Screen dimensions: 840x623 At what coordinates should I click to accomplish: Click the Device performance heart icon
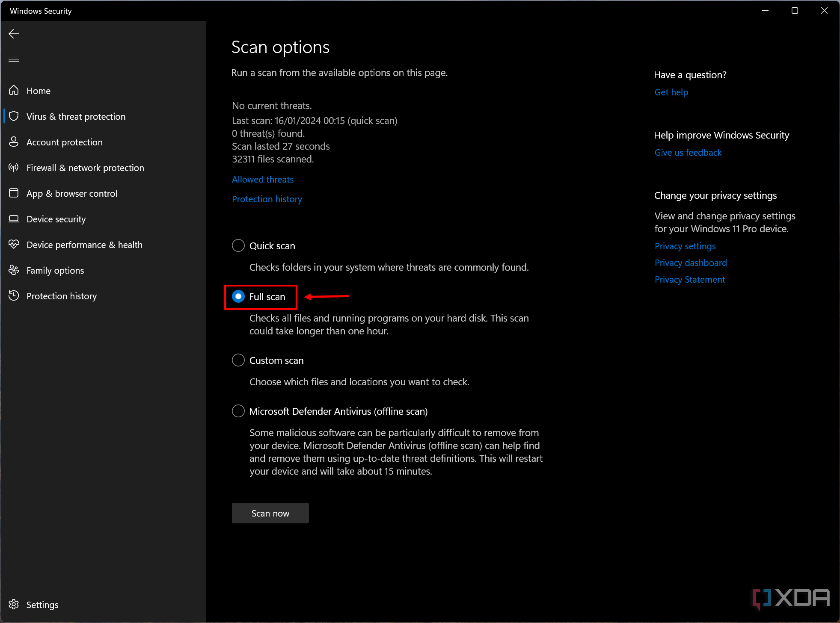click(x=14, y=244)
